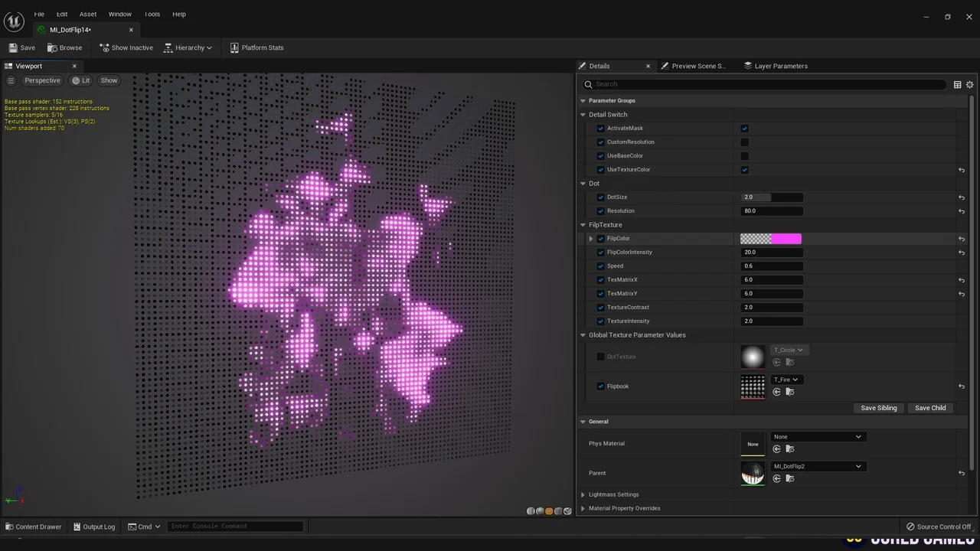Click the Save Child button
Image resolution: width=980 pixels, height=551 pixels.
point(929,408)
